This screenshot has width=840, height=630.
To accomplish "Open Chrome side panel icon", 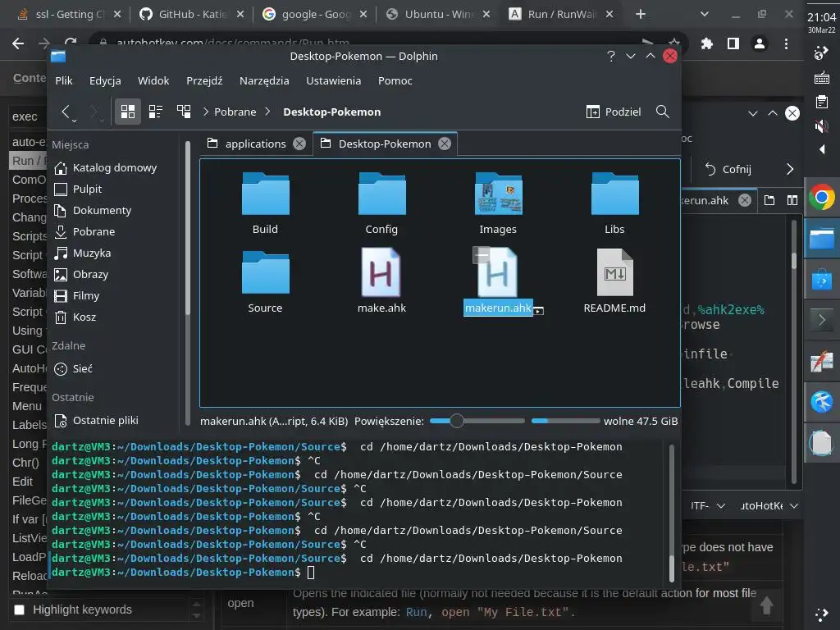I will click(733, 43).
